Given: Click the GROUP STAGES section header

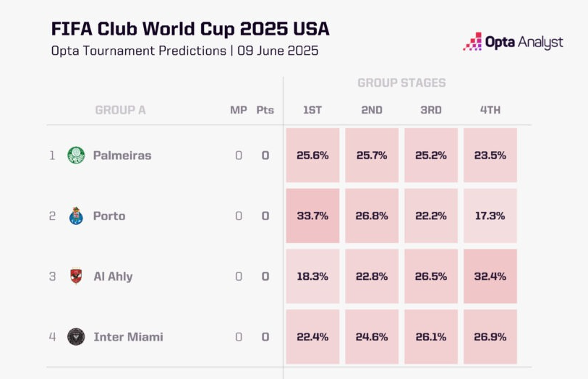Looking at the screenshot, I should click(x=401, y=83).
